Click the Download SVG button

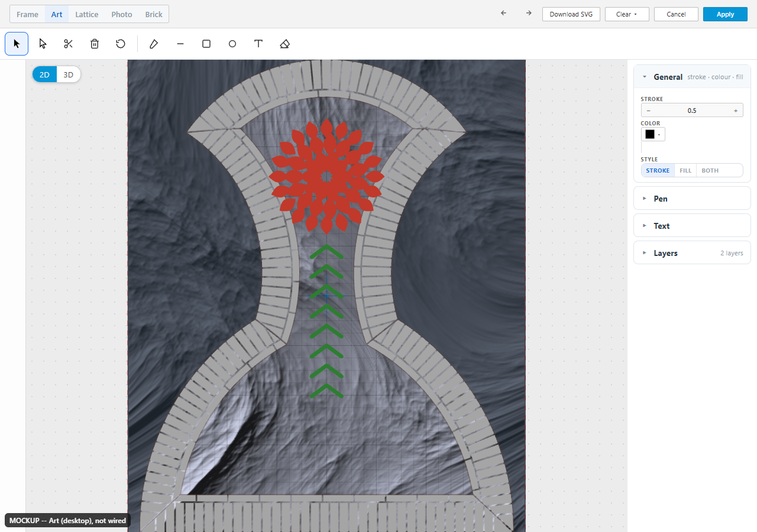[571, 14]
